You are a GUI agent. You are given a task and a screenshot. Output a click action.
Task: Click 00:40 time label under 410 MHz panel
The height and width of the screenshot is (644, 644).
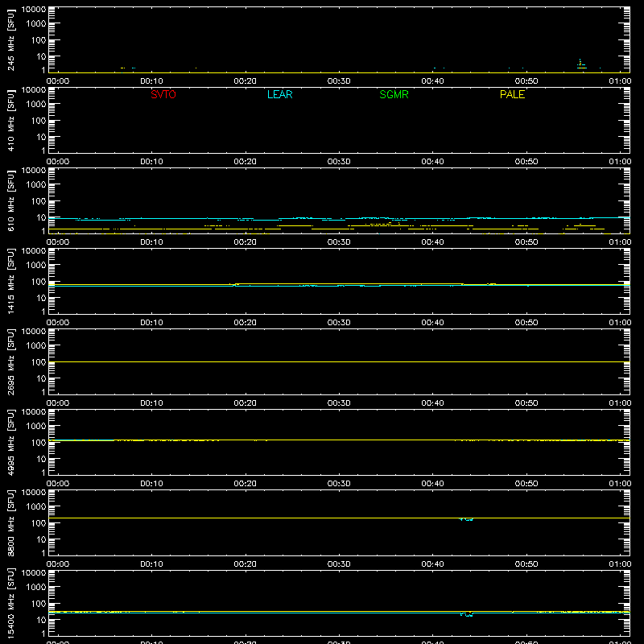pos(432,162)
